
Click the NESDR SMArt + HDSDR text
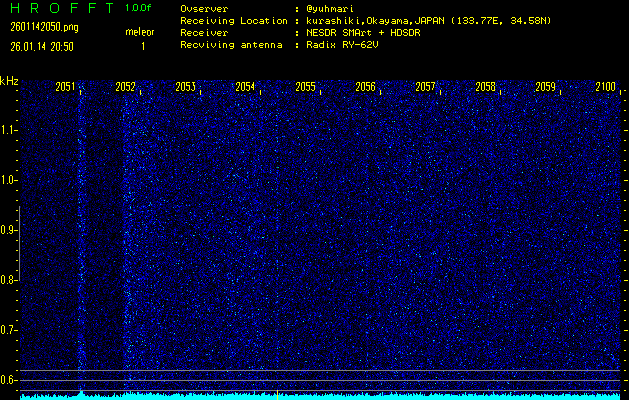(x=363, y=33)
